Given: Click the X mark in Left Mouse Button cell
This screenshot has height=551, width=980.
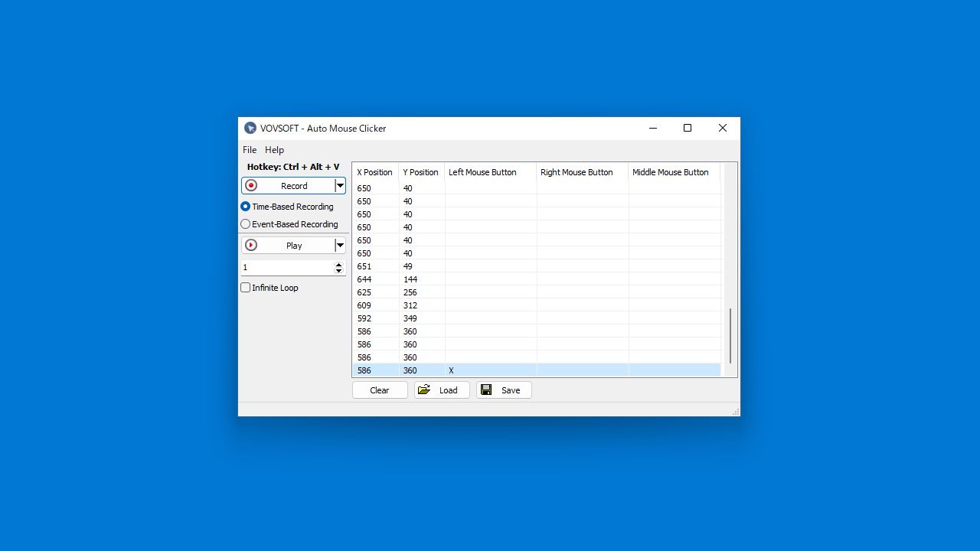Looking at the screenshot, I should click(452, 370).
